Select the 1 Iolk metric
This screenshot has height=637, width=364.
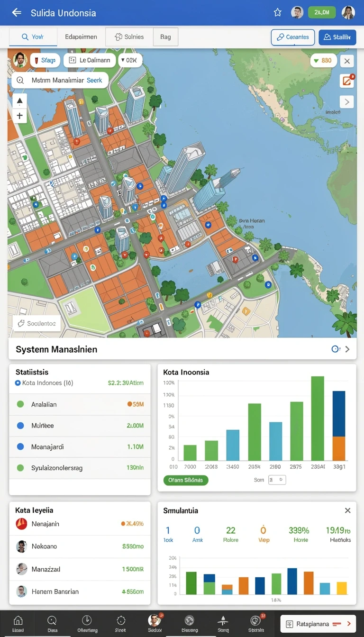pyautogui.click(x=168, y=534)
